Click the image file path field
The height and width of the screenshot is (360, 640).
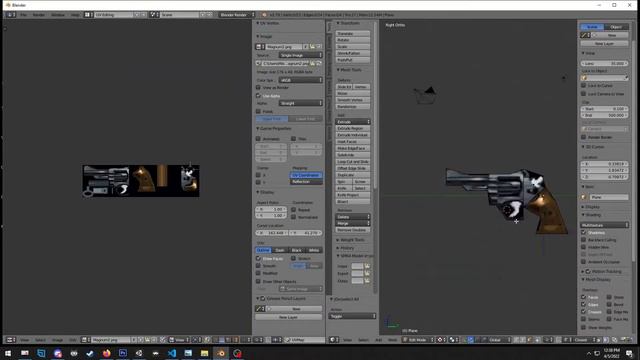[x=285, y=64]
